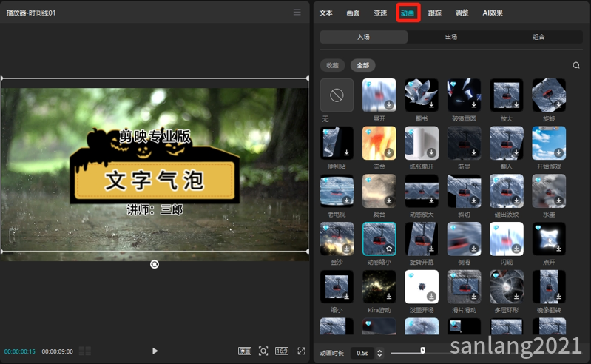Switch to 组合 combo animations
591x364 pixels.
pos(538,37)
